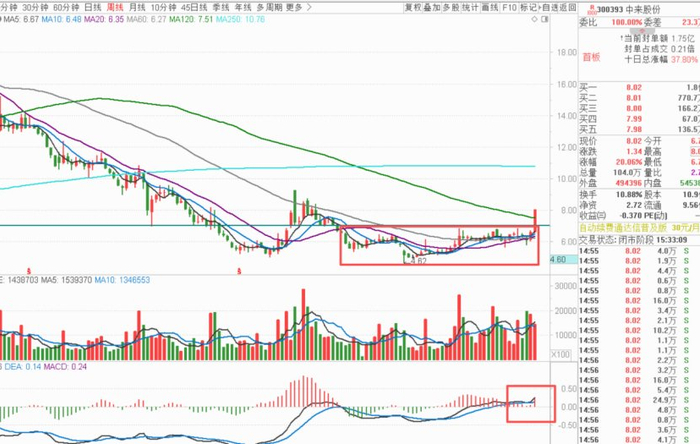This screenshot has width=700, height=444.
Task: Click the 委比 100.00% value
Action: pos(626,22)
